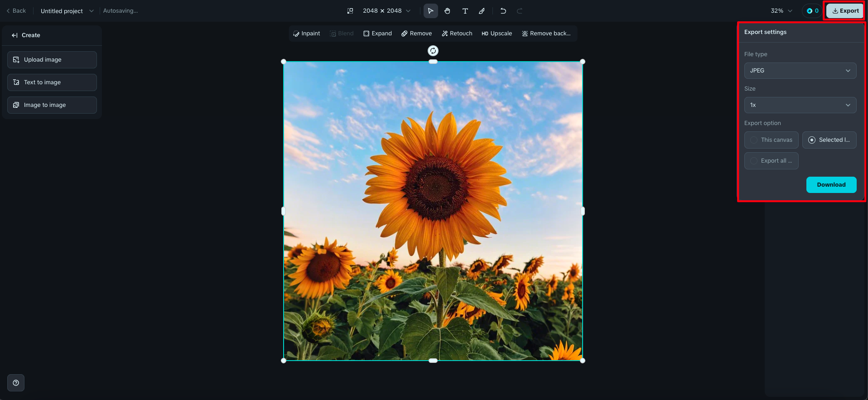Click the Export settings heading
The height and width of the screenshot is (400, 868).
pyautogui.click(x=765, y=32)
